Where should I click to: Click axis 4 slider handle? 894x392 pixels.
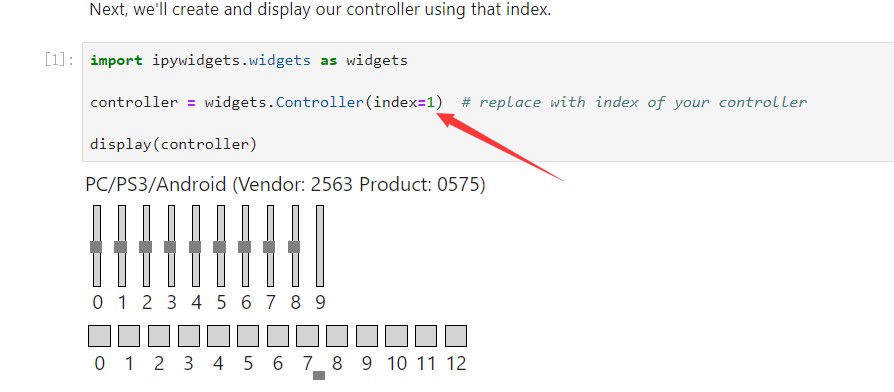(196, 247)
